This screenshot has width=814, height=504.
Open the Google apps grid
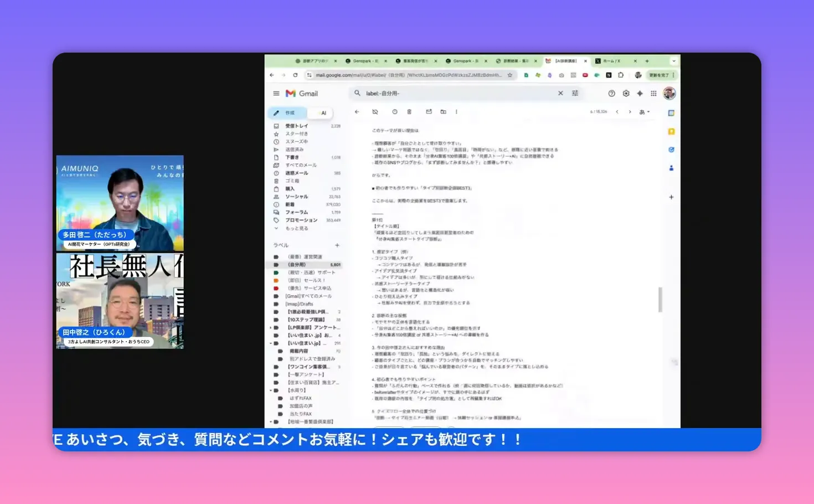[x=653, y=93]
